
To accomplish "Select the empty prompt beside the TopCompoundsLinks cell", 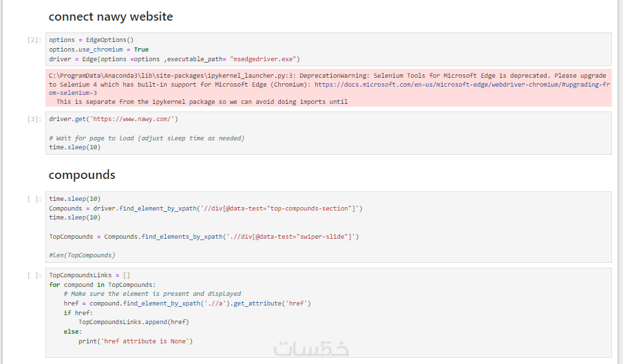I will (34, 276).
